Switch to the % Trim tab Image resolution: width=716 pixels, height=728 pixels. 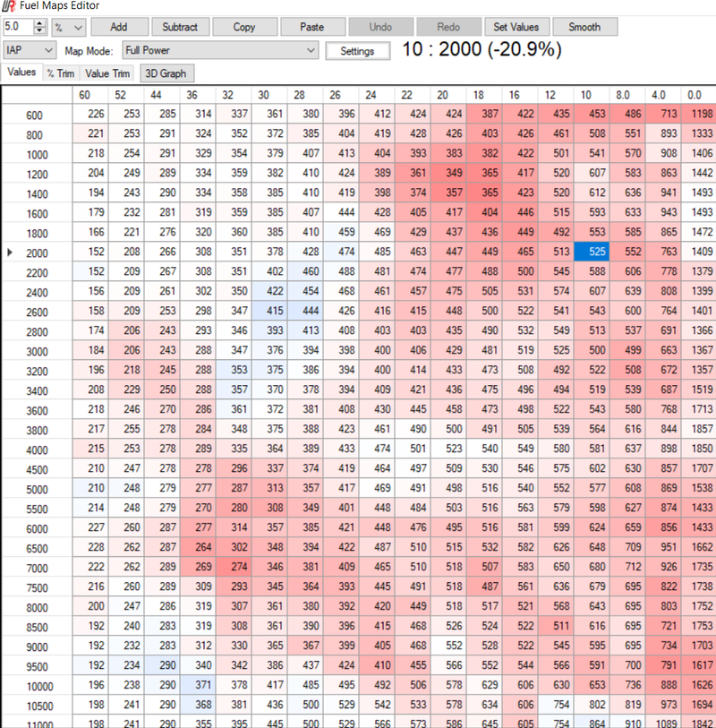62,73
